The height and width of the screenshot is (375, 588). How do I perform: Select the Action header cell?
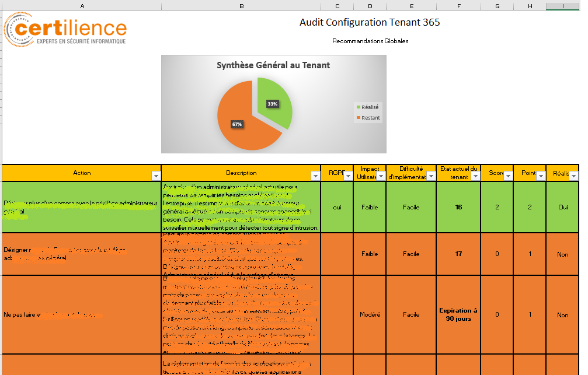point(82,173)
